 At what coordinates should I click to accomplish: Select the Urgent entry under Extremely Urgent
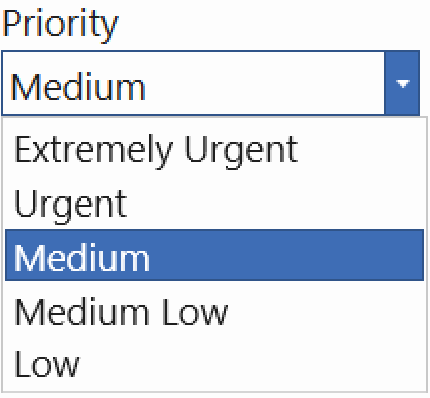(x=214, y=203)
